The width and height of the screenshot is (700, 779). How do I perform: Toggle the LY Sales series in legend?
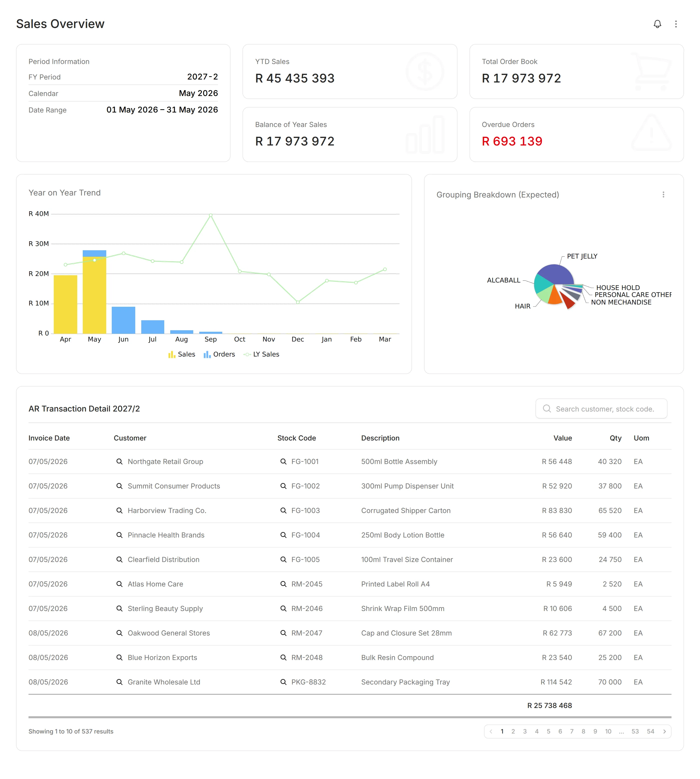pos(261,354)
